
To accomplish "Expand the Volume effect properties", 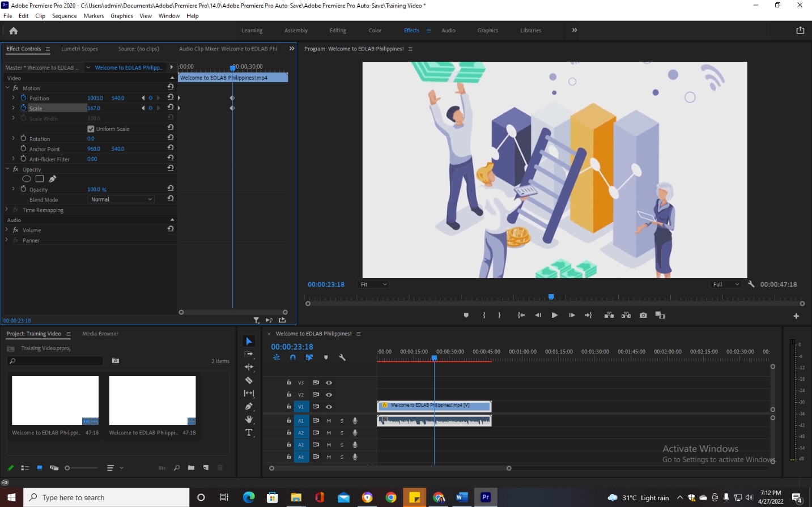I will point(7,230).
